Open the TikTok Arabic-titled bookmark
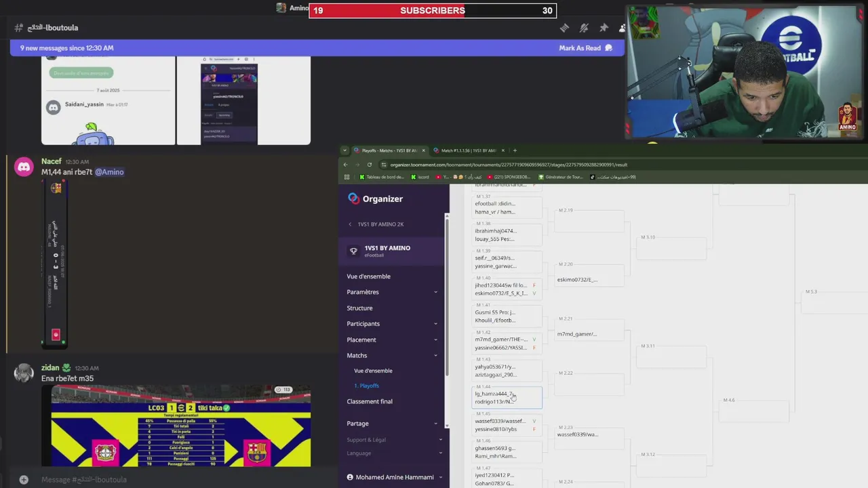 [x=613, y=177]
